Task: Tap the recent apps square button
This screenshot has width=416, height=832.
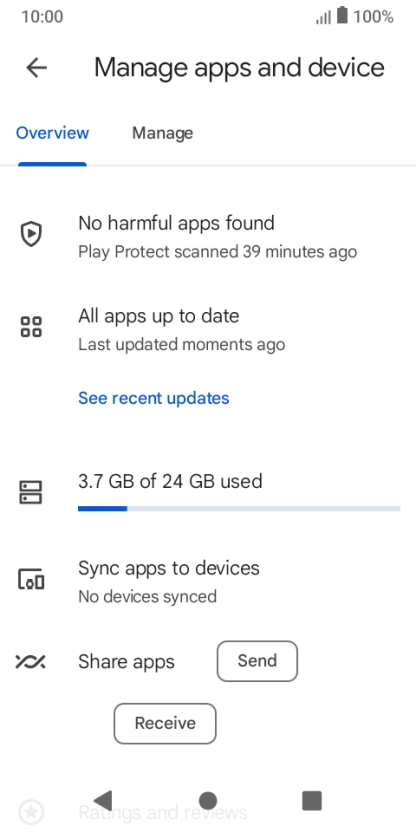Action: coord(312,800)
